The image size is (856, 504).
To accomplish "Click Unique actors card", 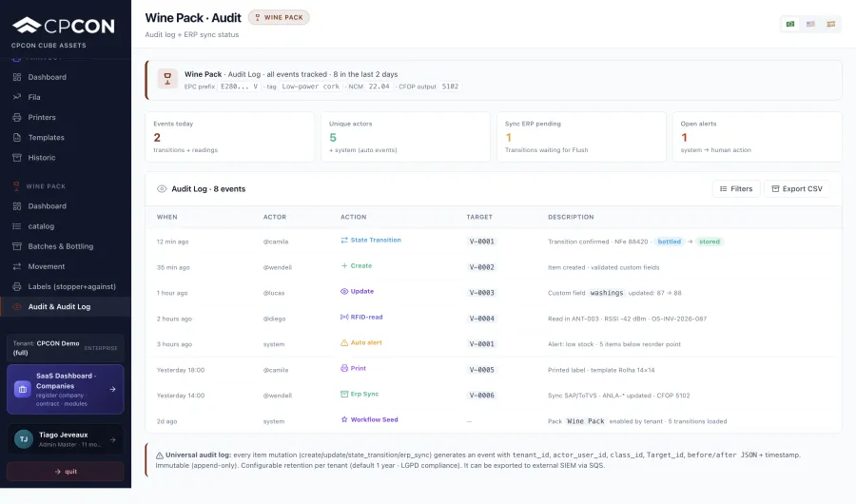I will [x=405, y=137].
